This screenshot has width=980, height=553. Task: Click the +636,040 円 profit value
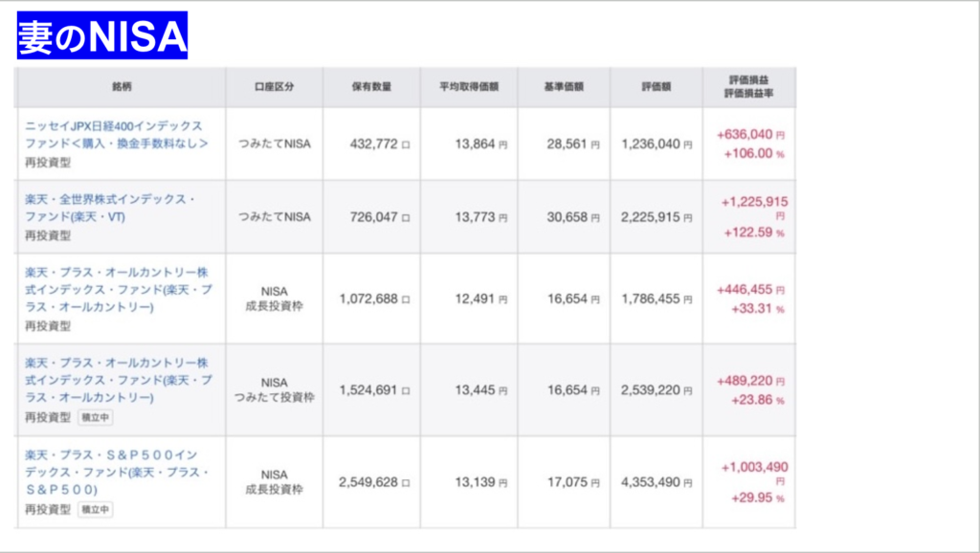pyautogui.click(x=750, y=135)
